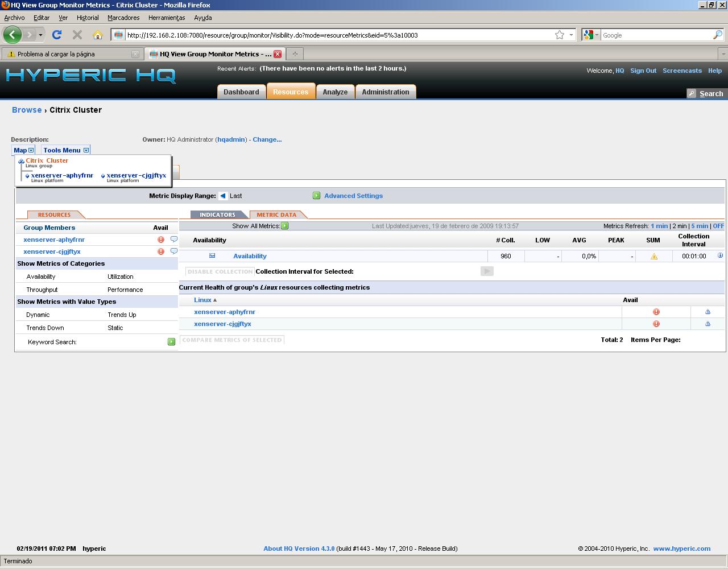Click the Firefox Forward navigation button
This screenshot has width=728, height=569.
[x=30, y=35]
